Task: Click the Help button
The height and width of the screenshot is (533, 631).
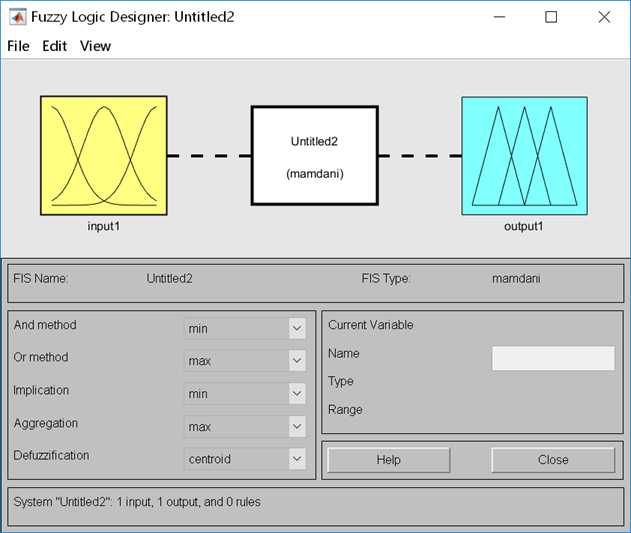Action: click(x=389, y=460)
